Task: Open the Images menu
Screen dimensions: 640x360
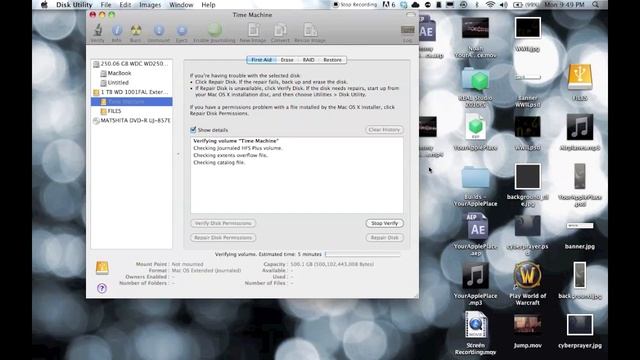Action: click(x=150, y=5)
